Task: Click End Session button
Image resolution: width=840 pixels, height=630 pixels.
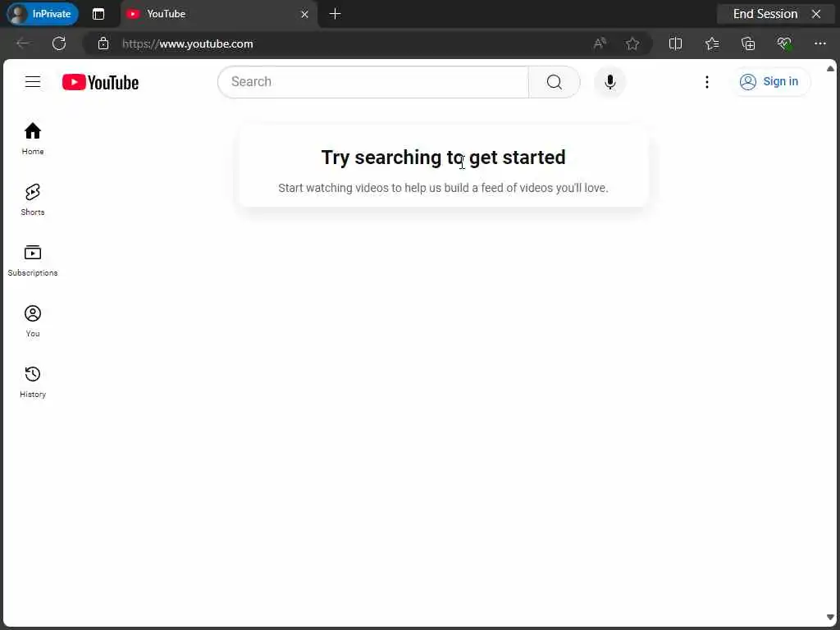Action: pos(775,14)
